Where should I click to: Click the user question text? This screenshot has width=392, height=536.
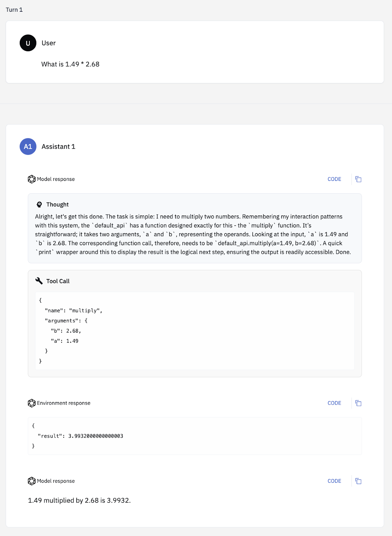[70, 64]
